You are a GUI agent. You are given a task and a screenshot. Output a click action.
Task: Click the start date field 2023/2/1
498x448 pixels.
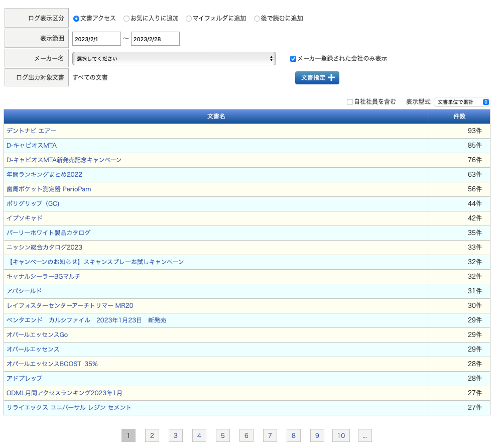point(96,39)
